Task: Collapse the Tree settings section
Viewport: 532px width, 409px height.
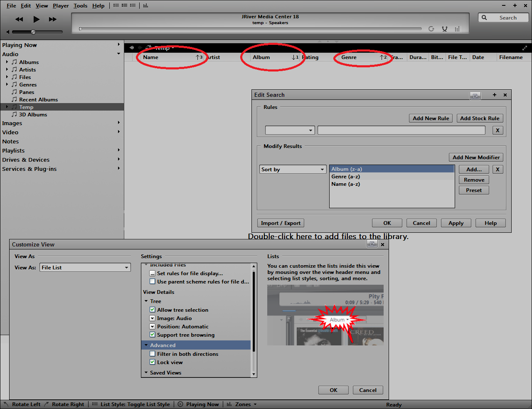Action: (x=146, y=301)
